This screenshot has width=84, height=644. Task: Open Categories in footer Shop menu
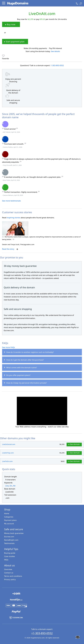[x=9, y=517]
